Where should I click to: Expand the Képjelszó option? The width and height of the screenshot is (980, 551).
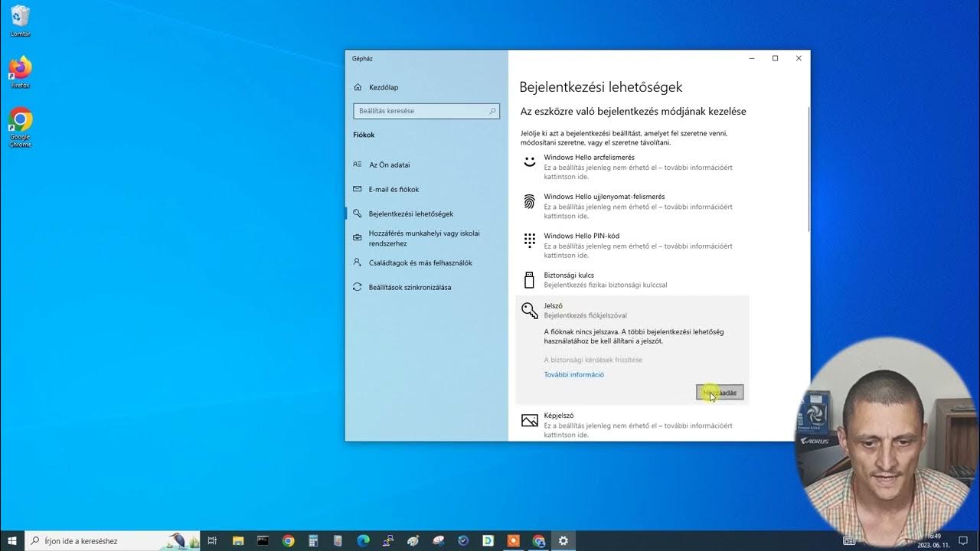pos(632,425)
